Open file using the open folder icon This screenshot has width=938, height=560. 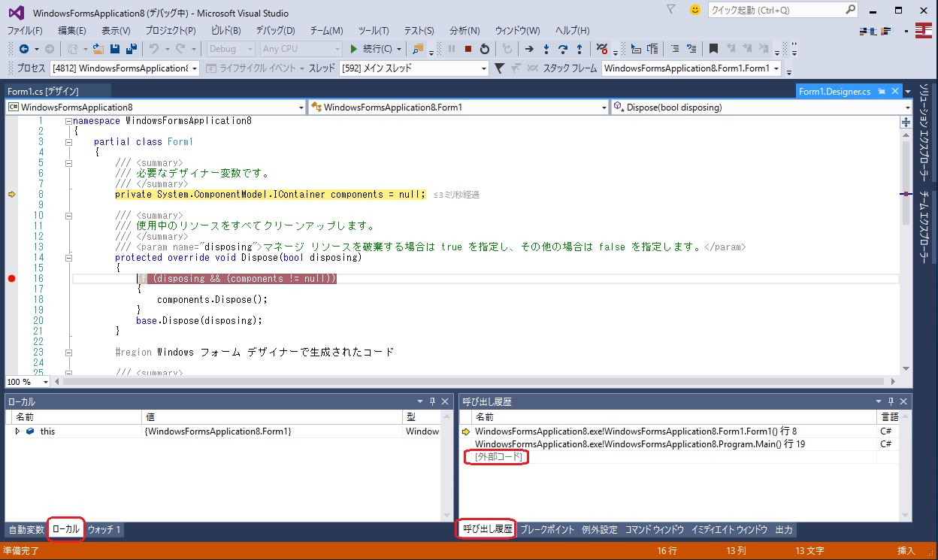99,49
